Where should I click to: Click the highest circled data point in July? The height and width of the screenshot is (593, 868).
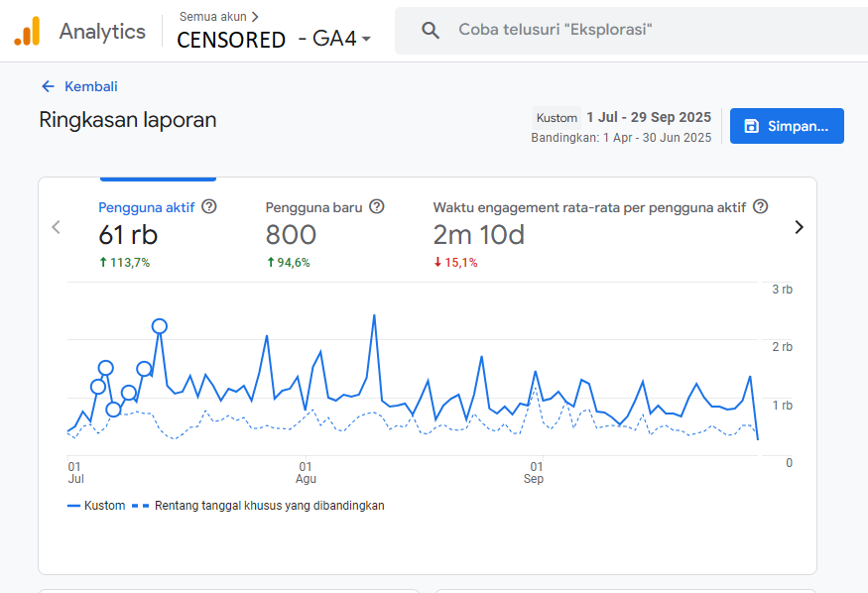(x=160, y=326)
